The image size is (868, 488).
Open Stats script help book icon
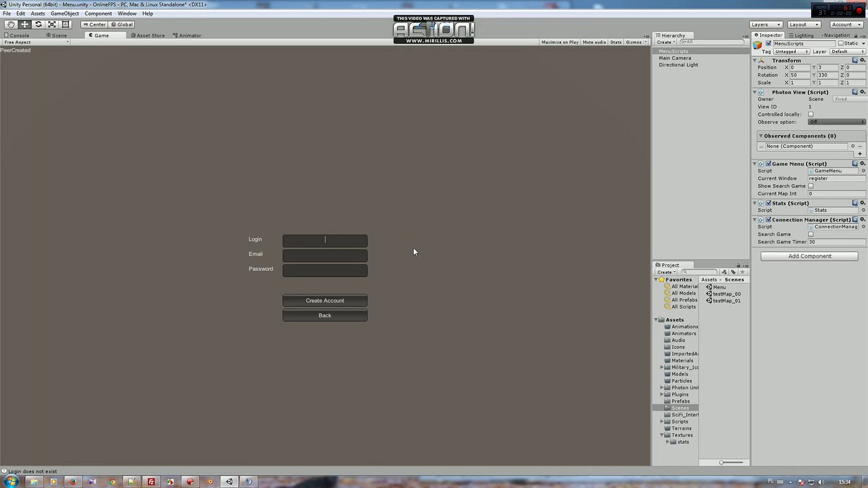click(x=855, y=203)
